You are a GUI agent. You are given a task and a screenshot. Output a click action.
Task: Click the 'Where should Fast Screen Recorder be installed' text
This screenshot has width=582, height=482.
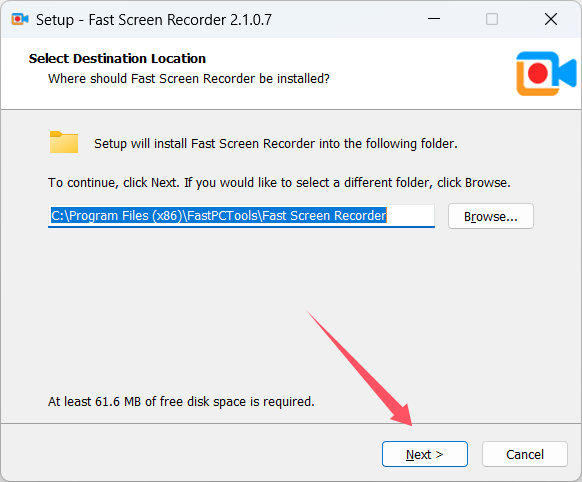point(189,79)
